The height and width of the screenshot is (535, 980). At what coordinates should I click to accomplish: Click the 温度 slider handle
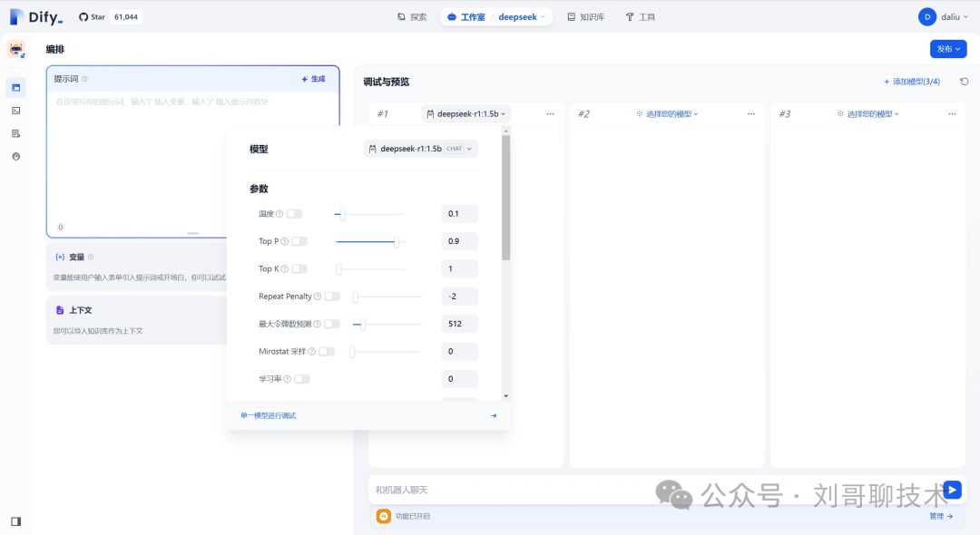click(x=342, y=214)
